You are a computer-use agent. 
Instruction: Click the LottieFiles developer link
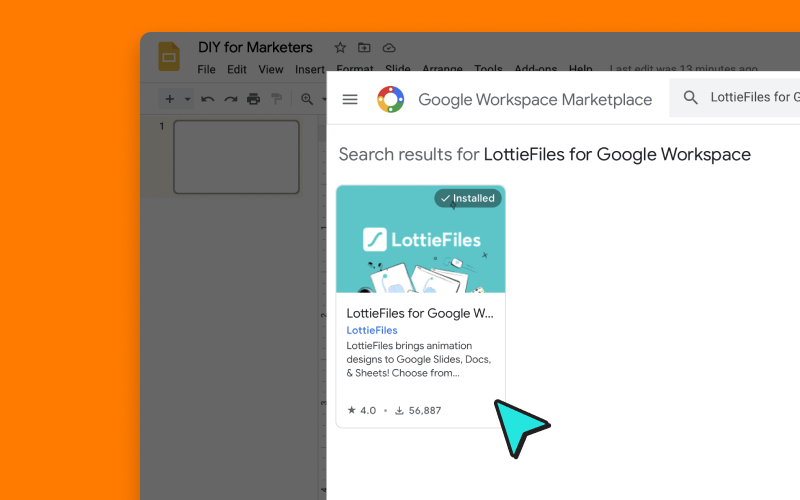[x=372, y=330]
